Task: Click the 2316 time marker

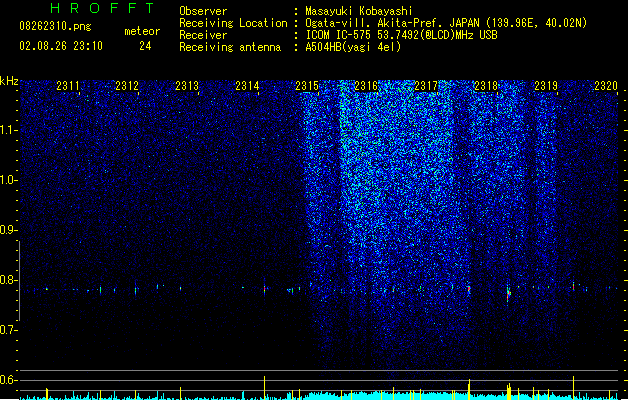Action: click(x=366, y=85)
